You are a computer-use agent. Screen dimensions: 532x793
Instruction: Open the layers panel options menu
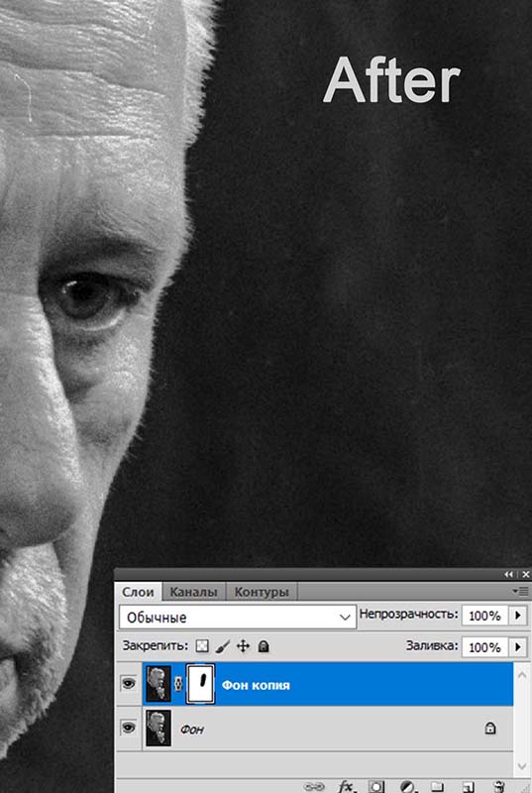click(520, 591)
